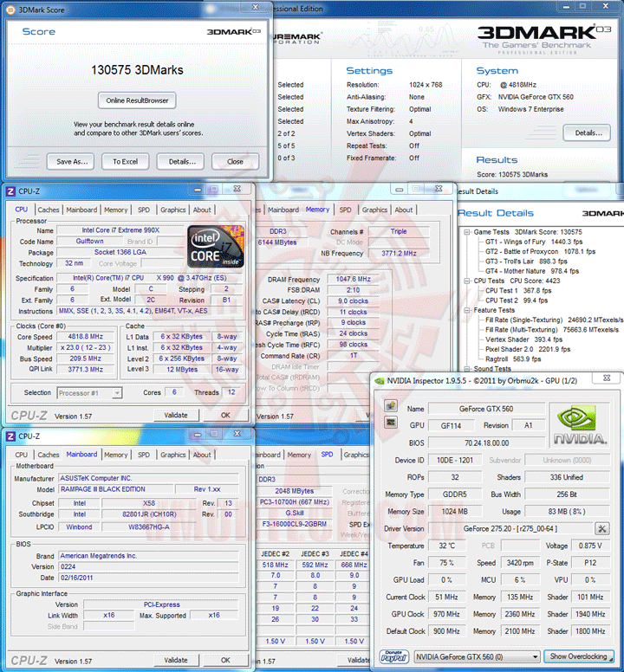Viewport: 624px width, 672px height.
Task: Export results with the To Excel button
Action: (x=125, y=162)
